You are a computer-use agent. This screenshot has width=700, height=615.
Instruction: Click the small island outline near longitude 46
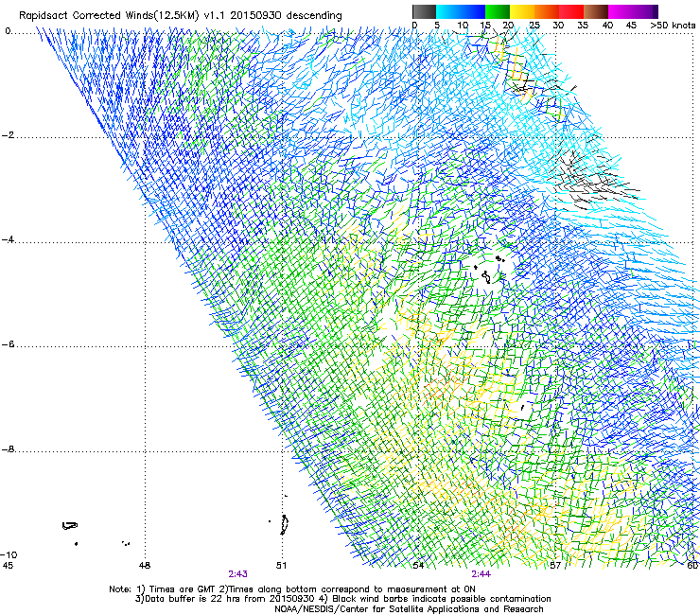click(70, 526)
